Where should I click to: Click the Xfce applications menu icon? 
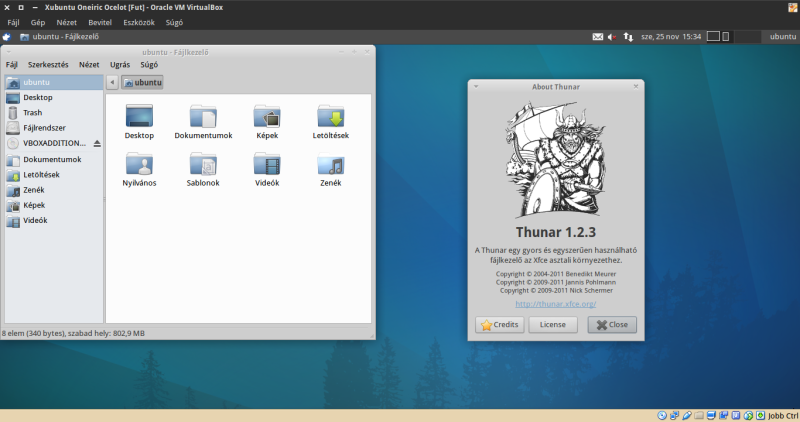pyautogui.click(x=6, y=37)
